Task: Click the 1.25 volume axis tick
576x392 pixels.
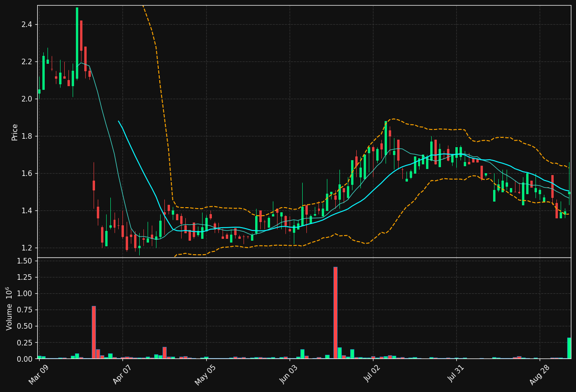Action: (24, 277)
